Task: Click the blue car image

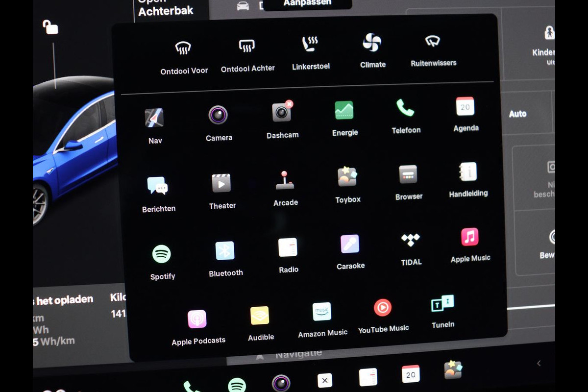Action: click(73, 147)
